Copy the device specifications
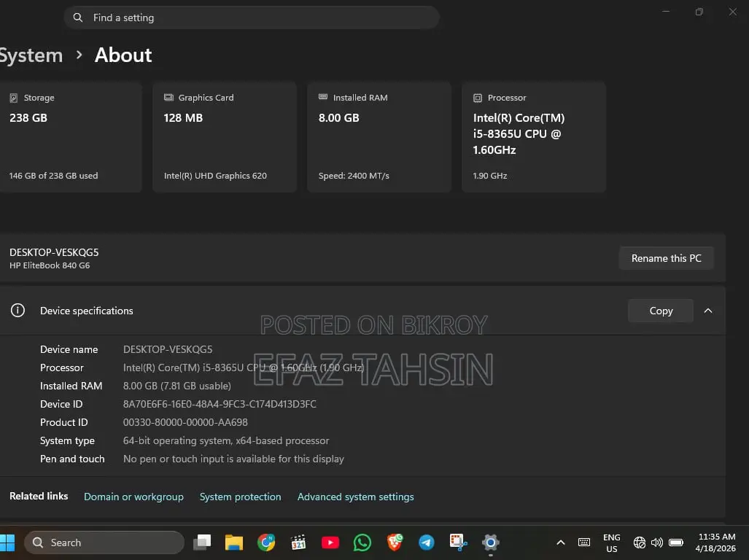Screen dimensions: 749x560 click(661, 311)
